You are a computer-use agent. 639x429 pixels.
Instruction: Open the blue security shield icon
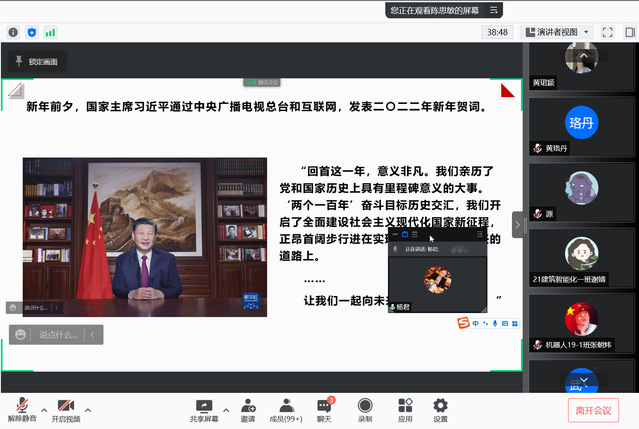pos(32,32)
